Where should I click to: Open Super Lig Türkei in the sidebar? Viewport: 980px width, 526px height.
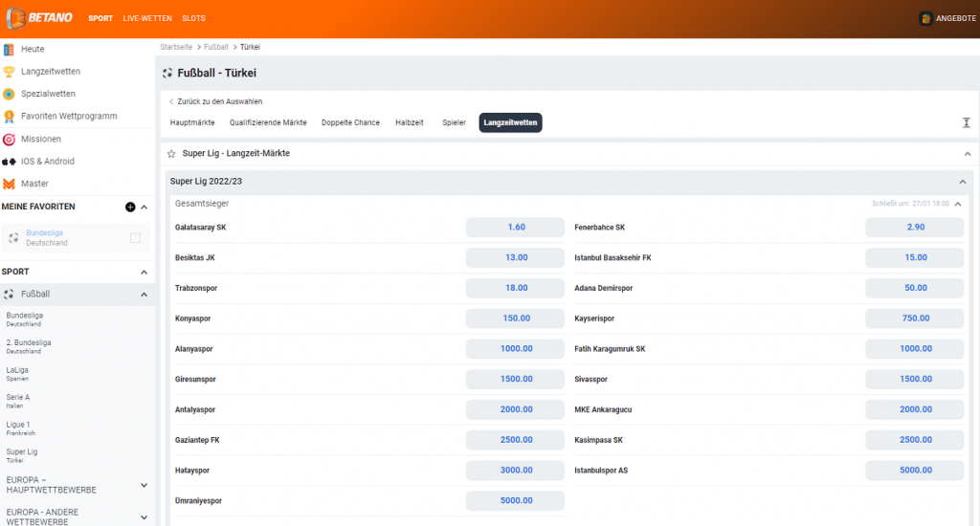[x=22, y=455]
